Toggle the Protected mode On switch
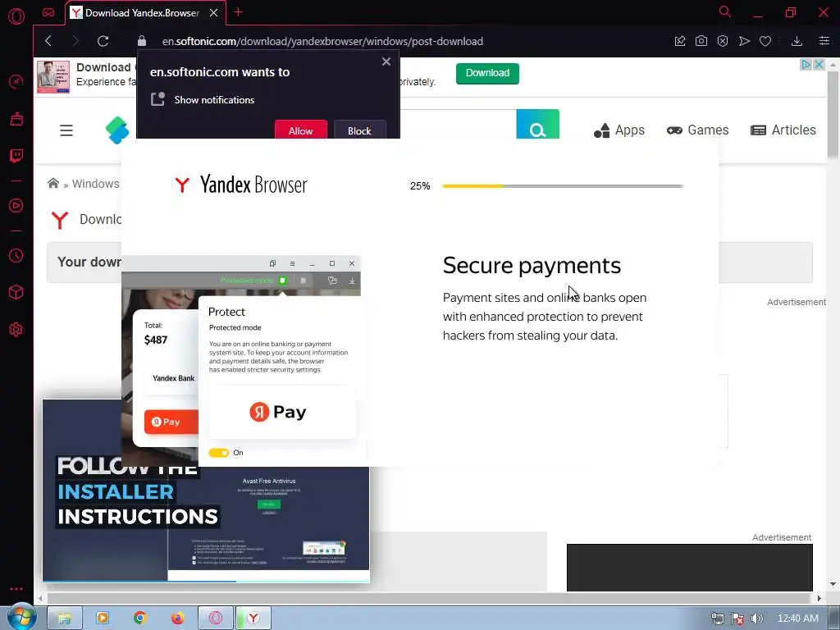Viewport: 840px width, 630px height. pos(218,453)
